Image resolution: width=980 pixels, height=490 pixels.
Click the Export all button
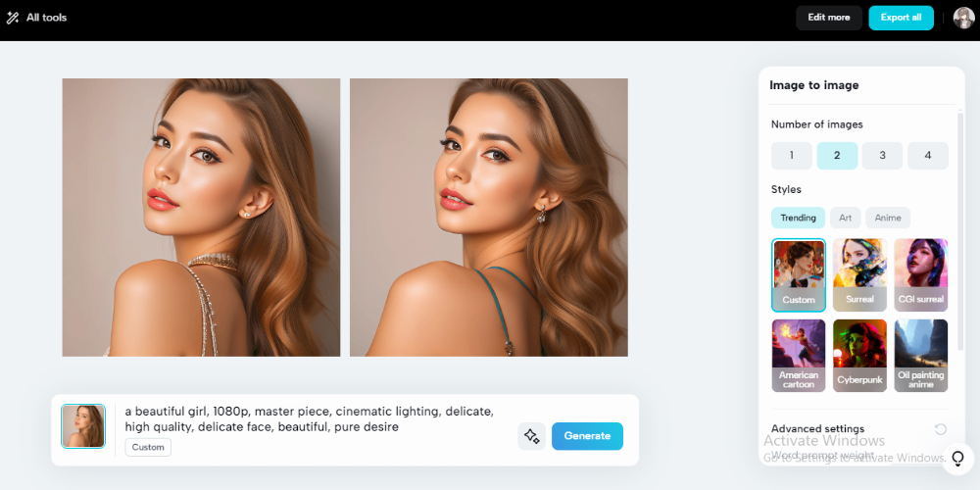pos(901,18)
